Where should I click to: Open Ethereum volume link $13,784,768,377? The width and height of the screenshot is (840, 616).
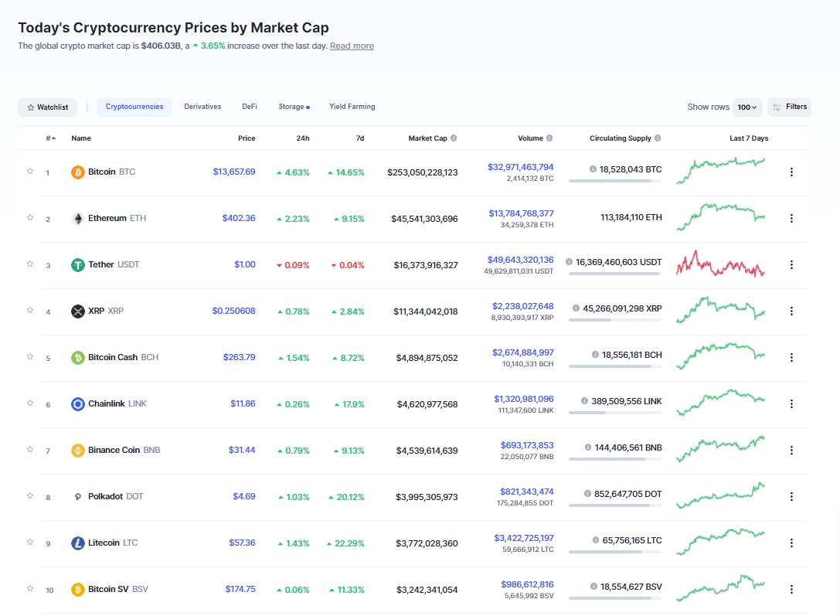[522, 213]
